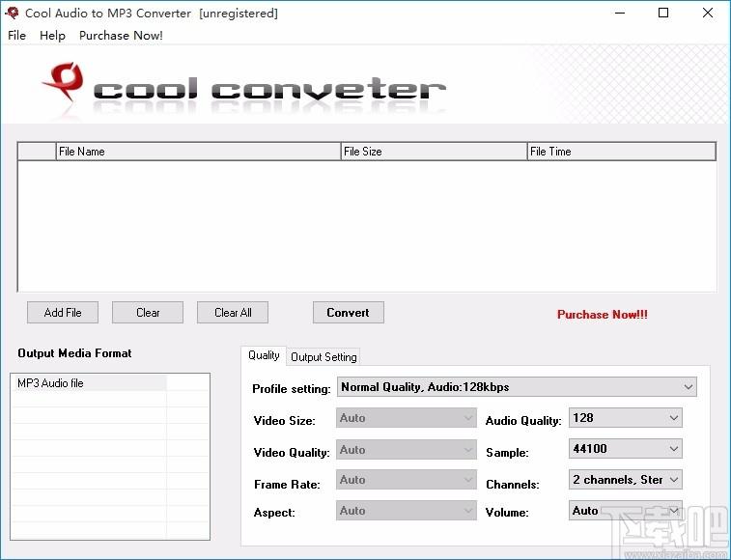
Task: Minimize the converter window
Action: 620,14
